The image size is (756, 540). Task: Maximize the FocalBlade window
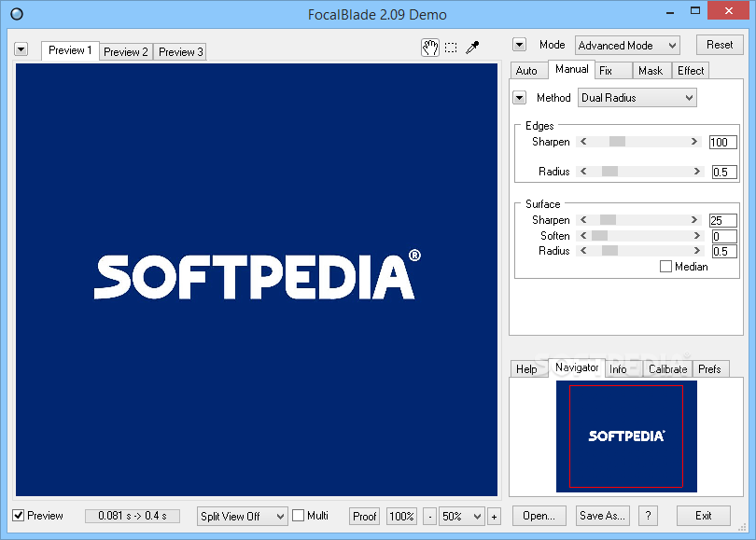695,10
